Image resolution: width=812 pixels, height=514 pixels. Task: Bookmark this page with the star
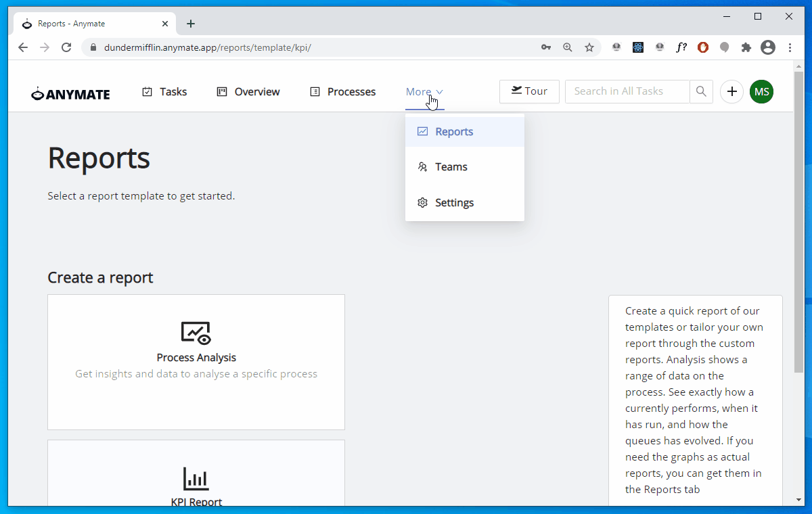click(x=589, y=47)
